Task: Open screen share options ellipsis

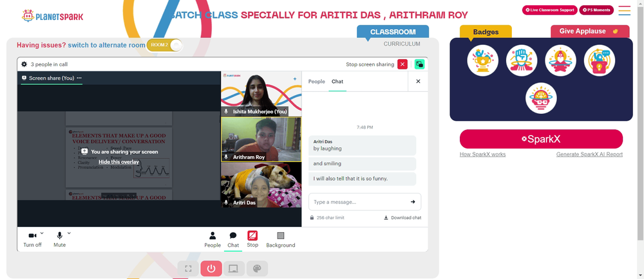Action: coord(79,78)
